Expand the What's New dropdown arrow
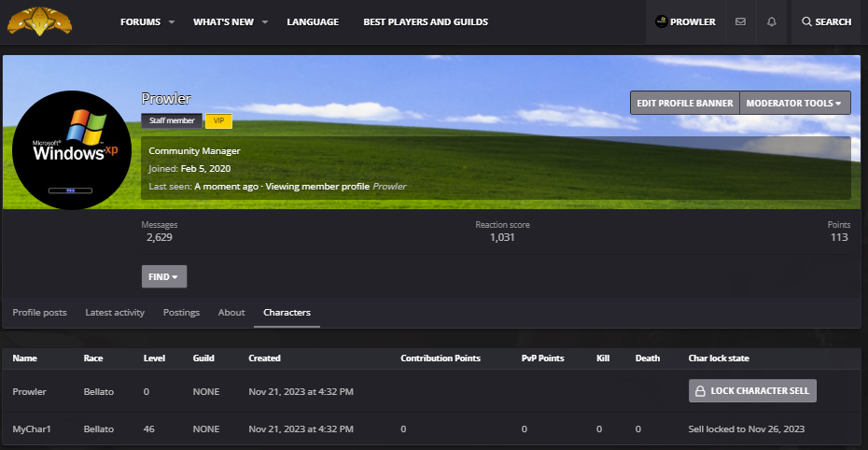The height and width of the screenshot is (450, 868). click(265, 21)
